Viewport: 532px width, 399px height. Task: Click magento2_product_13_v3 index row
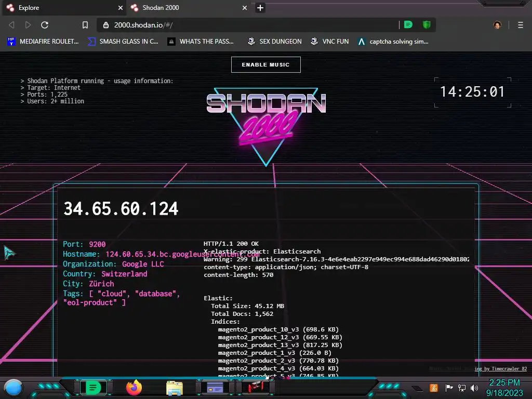(280, 345)
